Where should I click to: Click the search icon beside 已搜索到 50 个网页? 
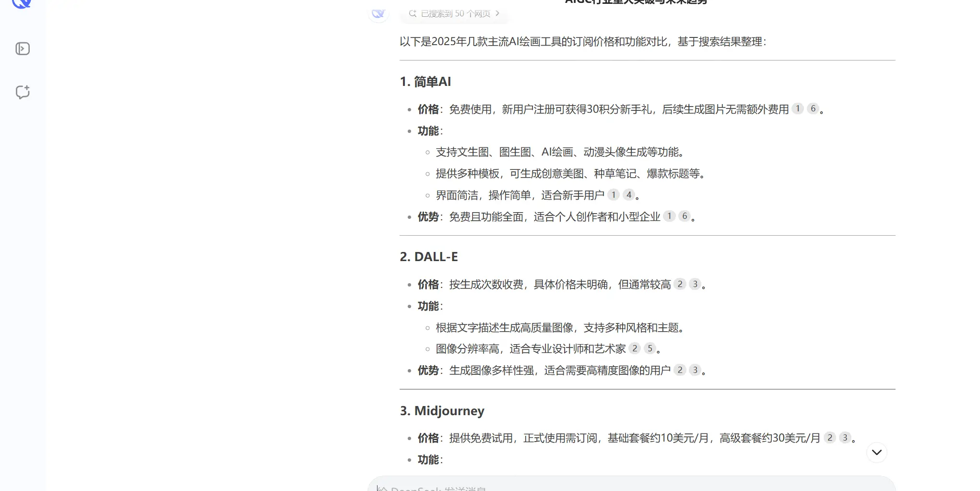point(412,13)
